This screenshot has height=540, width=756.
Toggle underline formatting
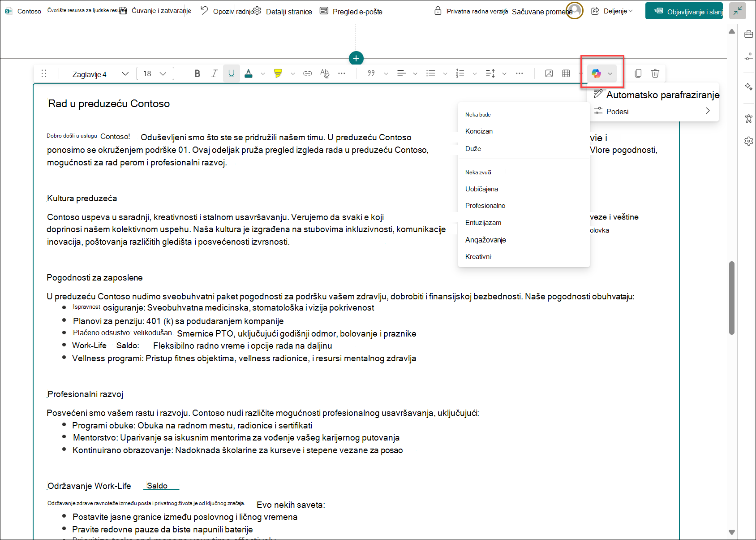click(232, 73)
